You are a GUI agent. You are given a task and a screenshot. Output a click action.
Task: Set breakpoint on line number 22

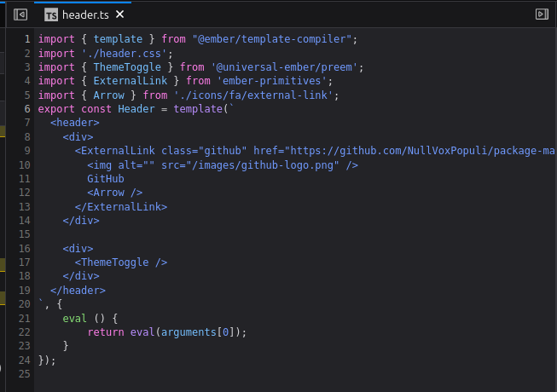tap(24, 332)
